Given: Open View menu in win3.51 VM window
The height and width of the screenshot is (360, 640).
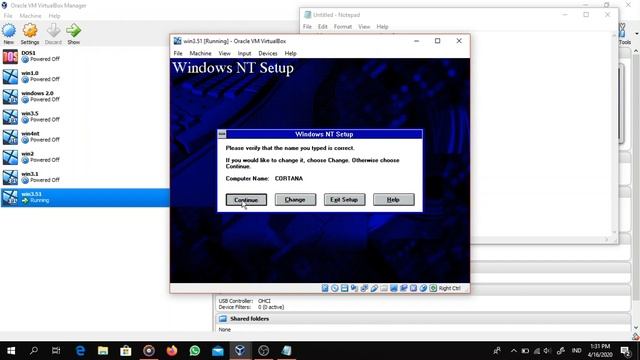Looking at the screenshot, I should 224,53.
